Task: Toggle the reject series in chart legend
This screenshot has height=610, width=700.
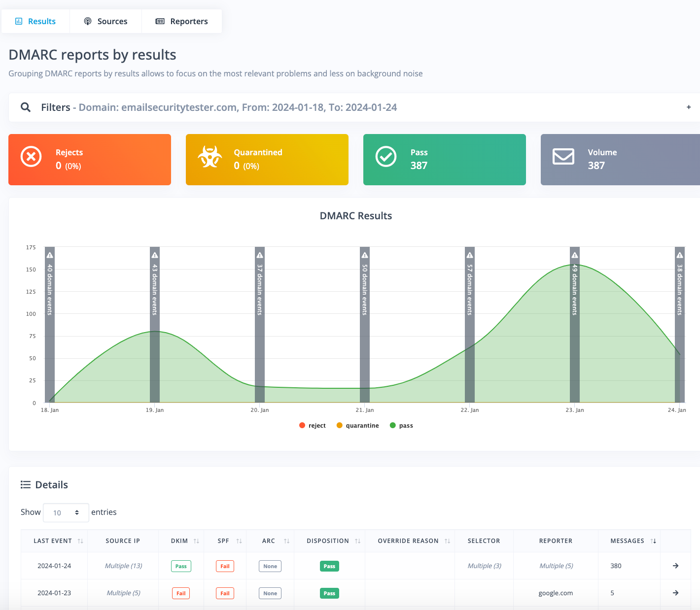Action: coord(313,425)
